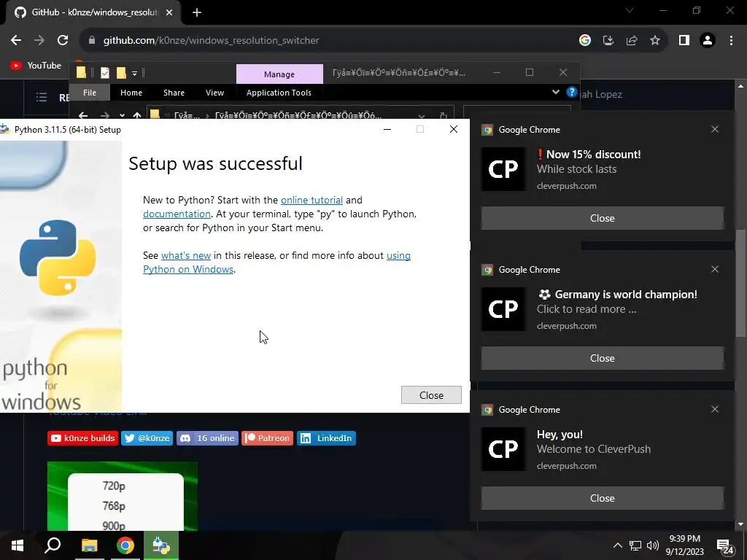This screenshot has width=747, height=560.
Task: Switch to Share tab in File Explorer
Action: [174, 93]
